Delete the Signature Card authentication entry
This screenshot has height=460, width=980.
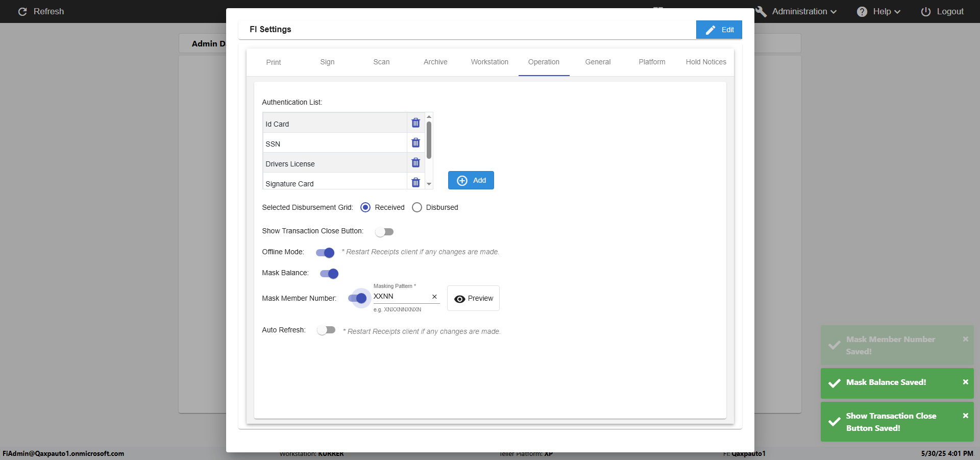click(415, 182)
